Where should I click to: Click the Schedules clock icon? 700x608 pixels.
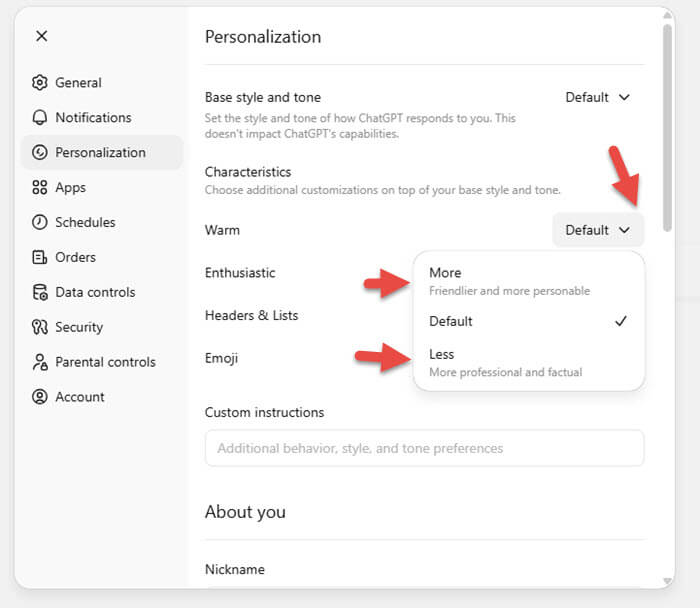[x=40, y=223]
